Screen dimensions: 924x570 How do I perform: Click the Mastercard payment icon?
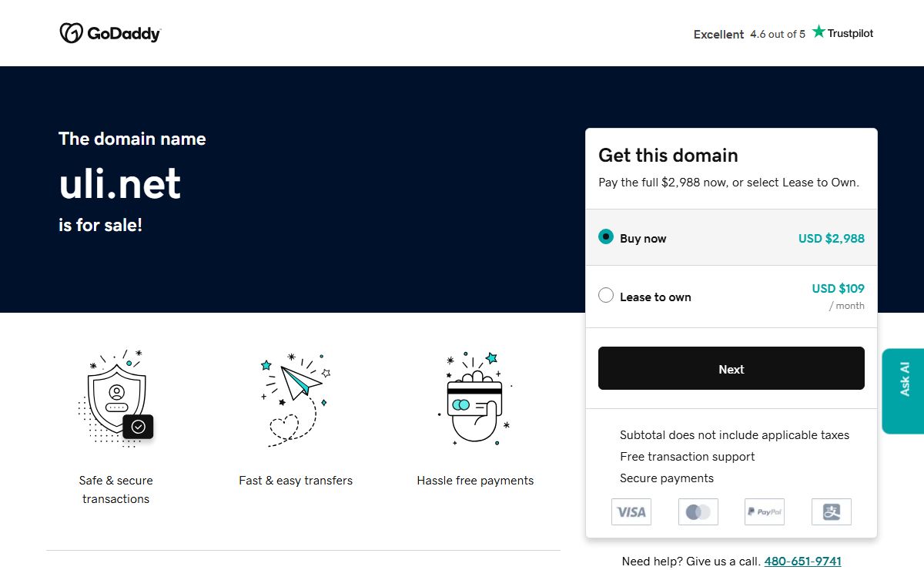(x=698, y=511)
